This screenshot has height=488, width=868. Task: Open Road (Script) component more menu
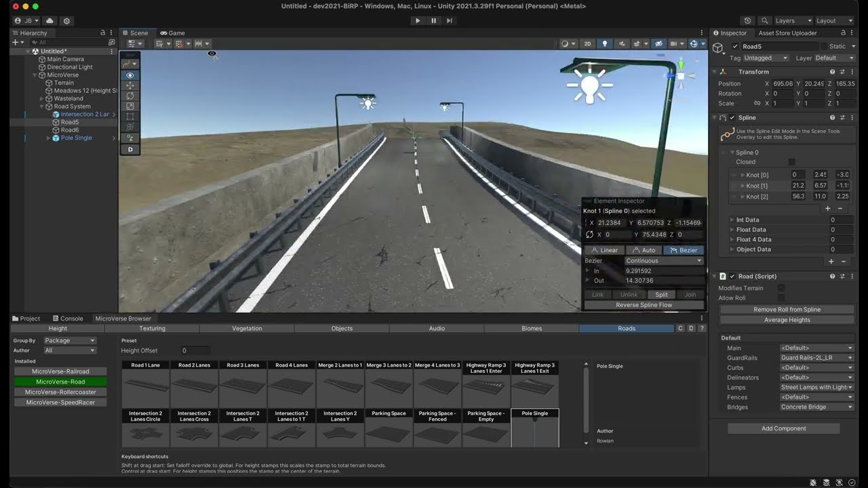(x=851, y=277)
